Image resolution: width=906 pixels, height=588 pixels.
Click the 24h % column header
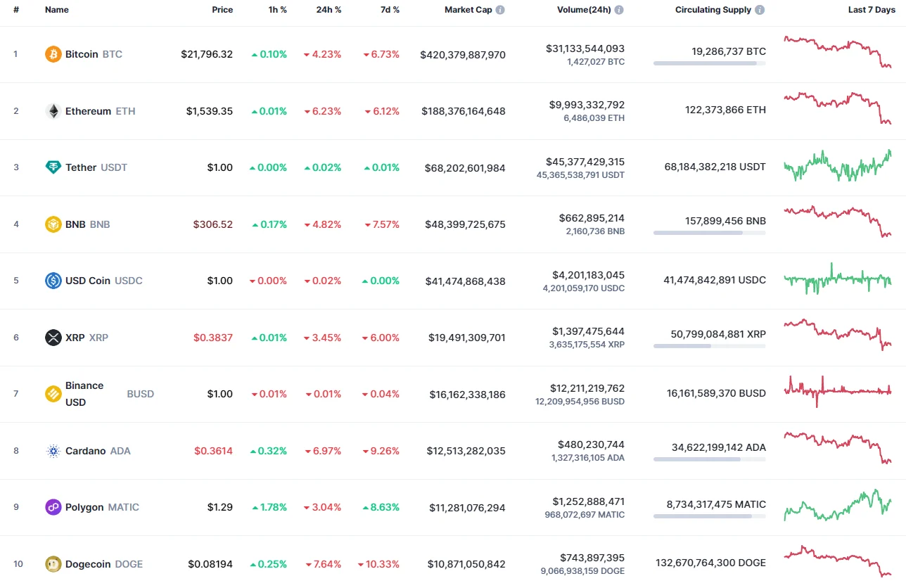(328, 10)
